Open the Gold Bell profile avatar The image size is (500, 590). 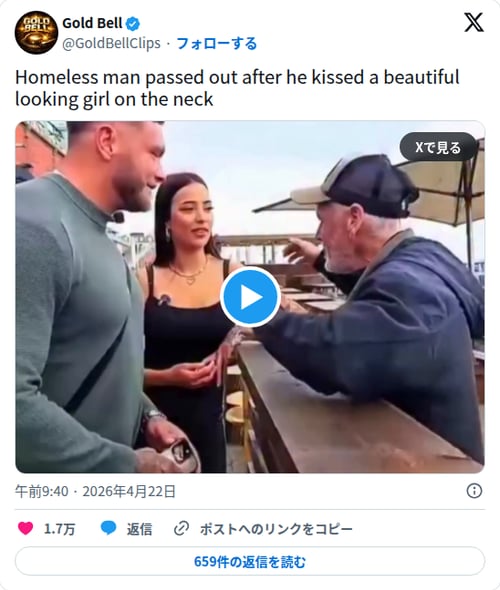coord(36,33)
